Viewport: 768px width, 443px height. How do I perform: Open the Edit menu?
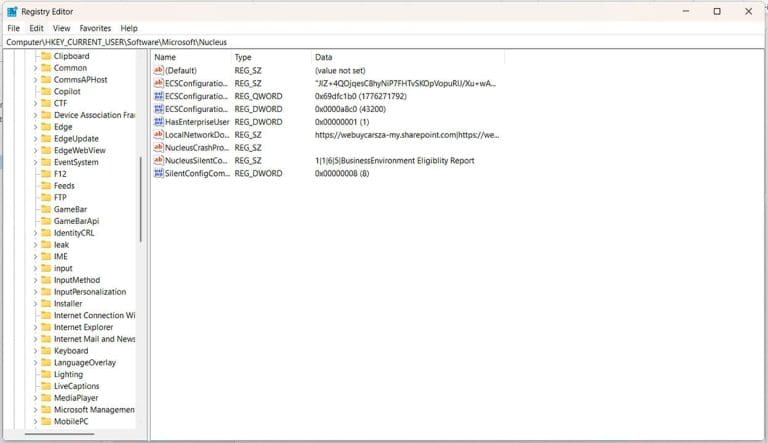pyautogui.click(x=36, y=28)
